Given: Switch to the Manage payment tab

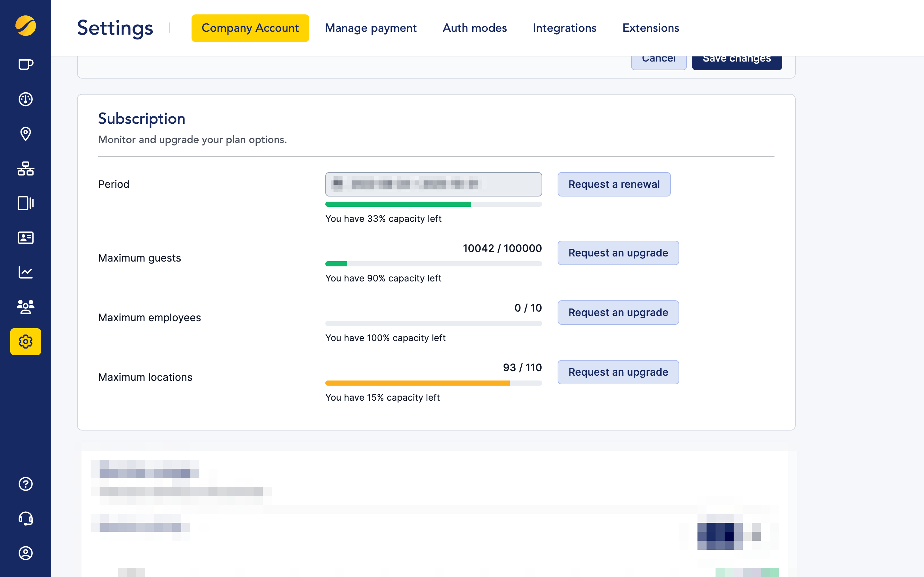Looking at the screenshot, I should click(370, 28).
